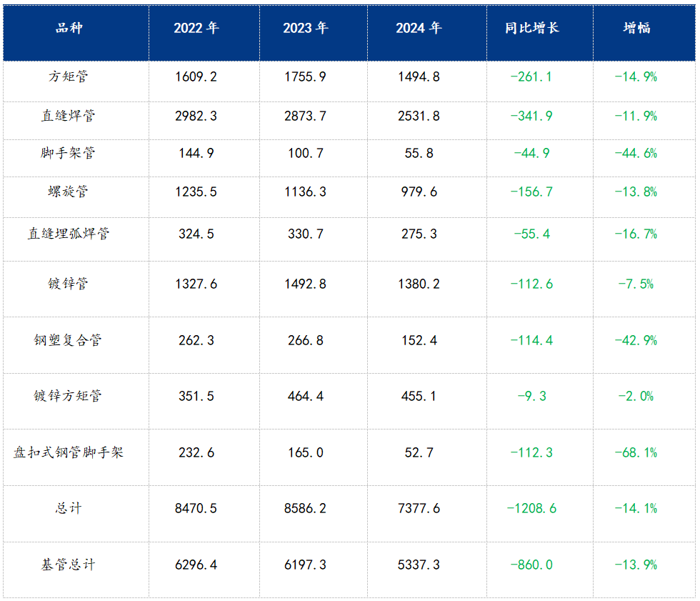This screenshot has width=700, height=601.
Task: Select the 总计 change value -1208.6
Action: [x=531, y=508]
